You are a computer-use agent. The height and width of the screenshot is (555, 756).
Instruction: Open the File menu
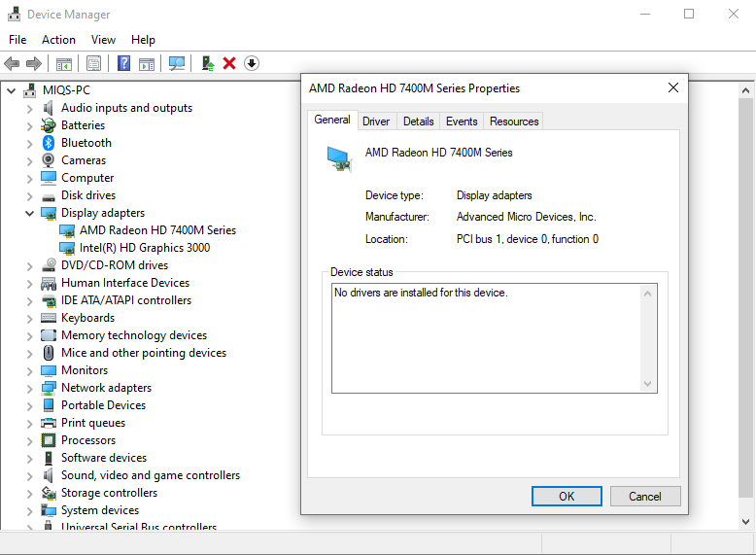pyautogui.click(x=17, y=40)
